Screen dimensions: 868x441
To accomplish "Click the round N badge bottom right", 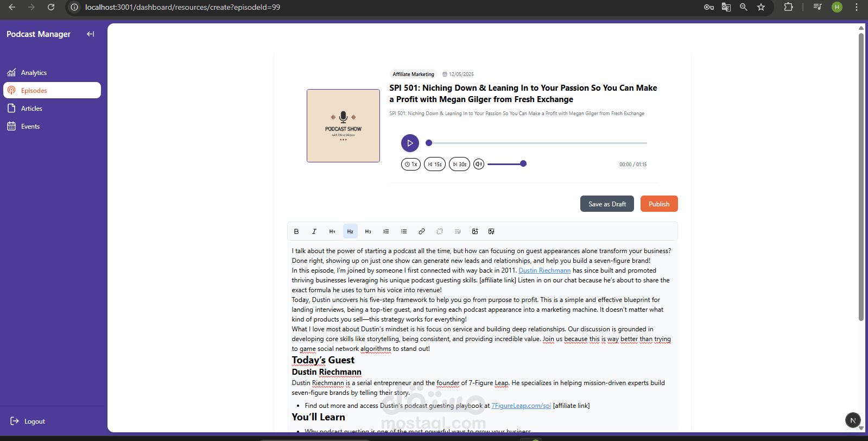I will click(853, 420).
